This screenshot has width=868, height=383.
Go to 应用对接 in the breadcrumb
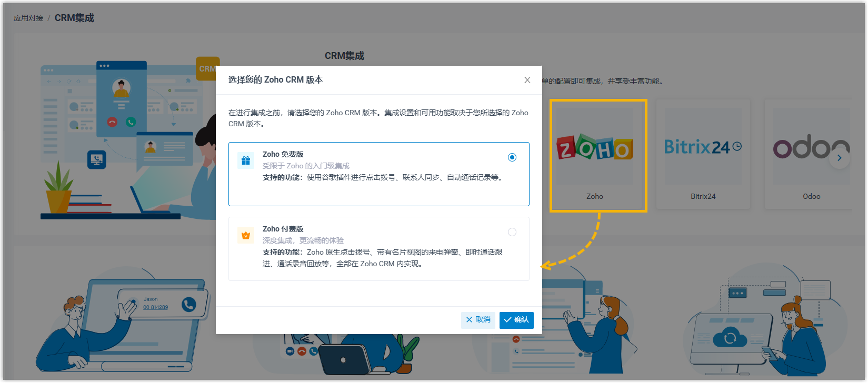28,18
